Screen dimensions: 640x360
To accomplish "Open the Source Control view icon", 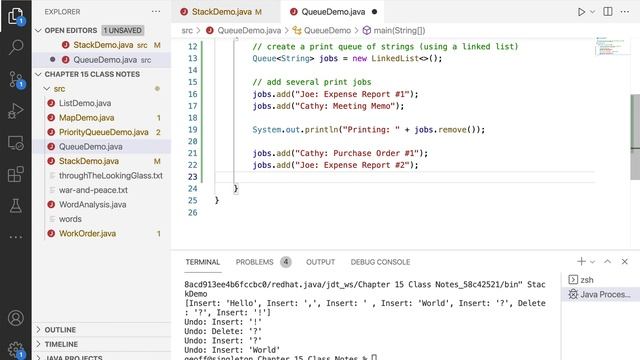I will tap(16, 79).
